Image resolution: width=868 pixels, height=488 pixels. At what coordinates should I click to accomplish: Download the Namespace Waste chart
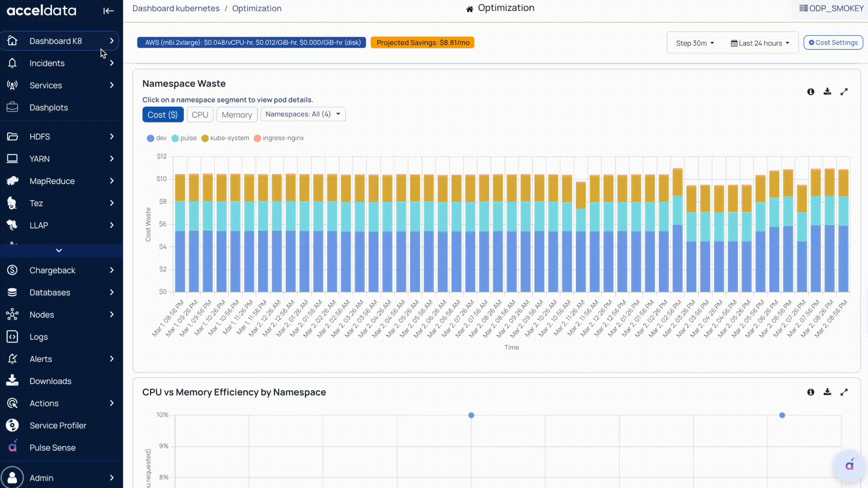pos(827,92)
